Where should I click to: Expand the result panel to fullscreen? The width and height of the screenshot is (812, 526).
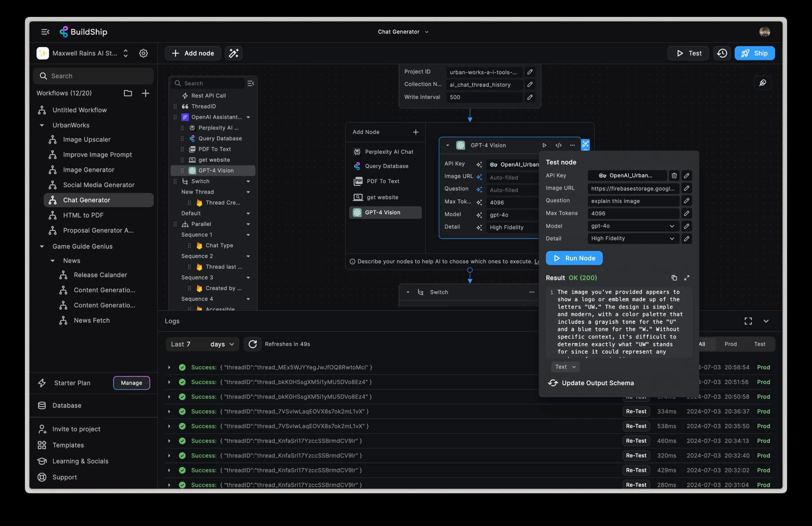687,278
